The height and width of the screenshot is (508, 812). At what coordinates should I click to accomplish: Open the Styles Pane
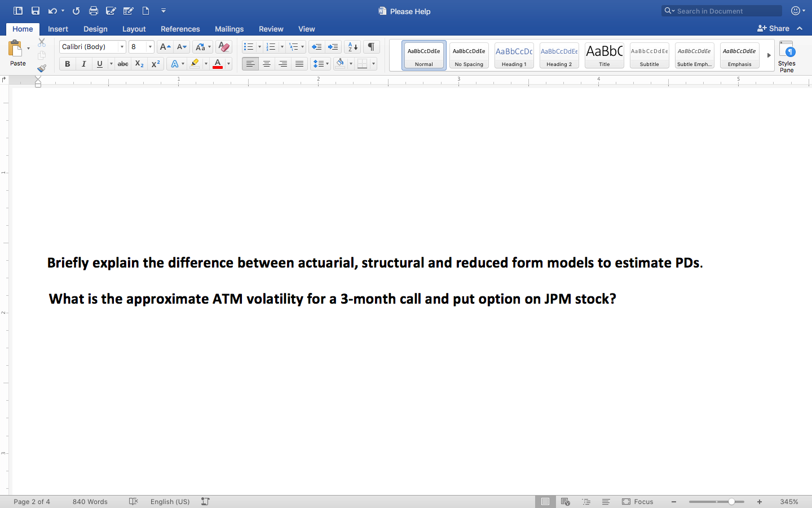pyautogui.click(x=787, y=56)
